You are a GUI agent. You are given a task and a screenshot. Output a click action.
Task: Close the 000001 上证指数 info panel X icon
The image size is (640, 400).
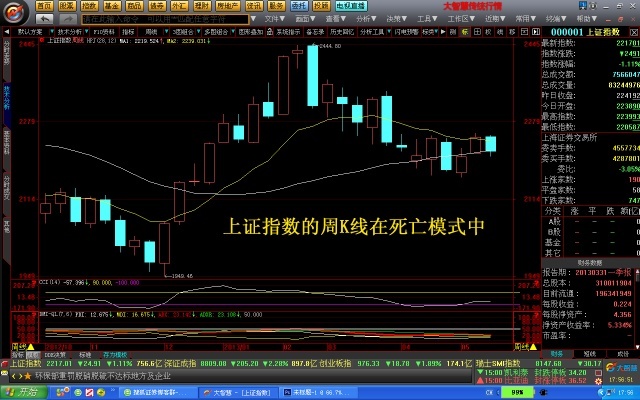[634, 32]
